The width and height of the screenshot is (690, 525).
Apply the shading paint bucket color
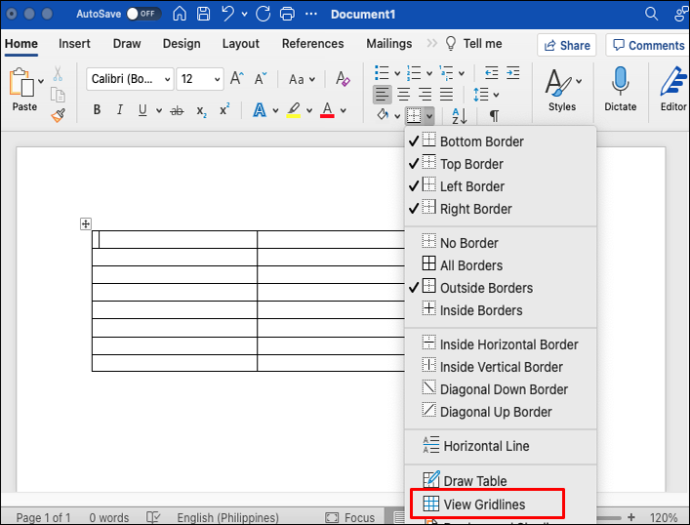382,115
